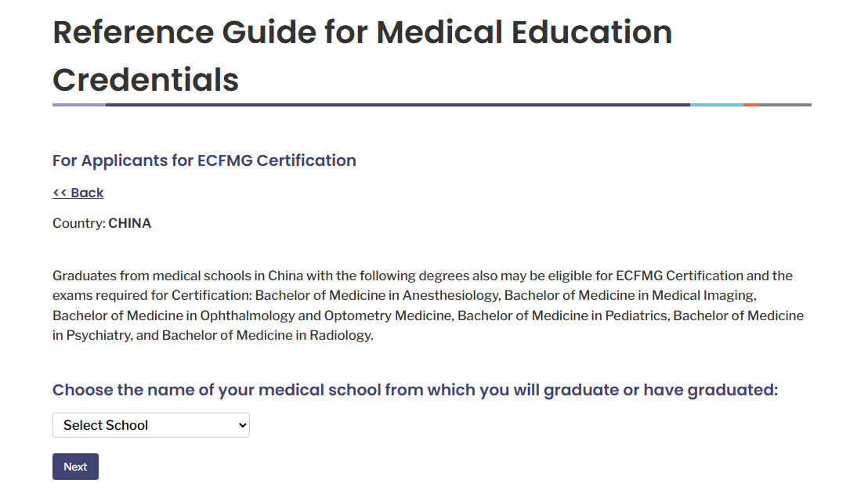
Task: Click the teal segment of the divider line
Action: (716, 105)
